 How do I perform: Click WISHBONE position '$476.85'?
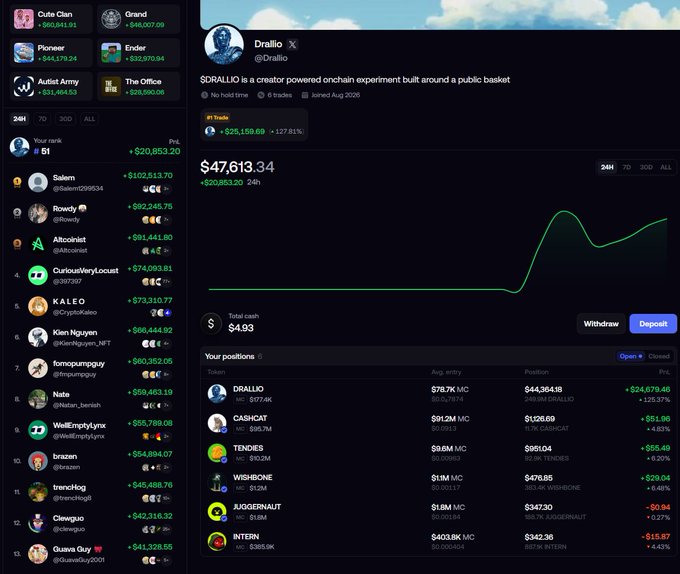coord(539,478)
